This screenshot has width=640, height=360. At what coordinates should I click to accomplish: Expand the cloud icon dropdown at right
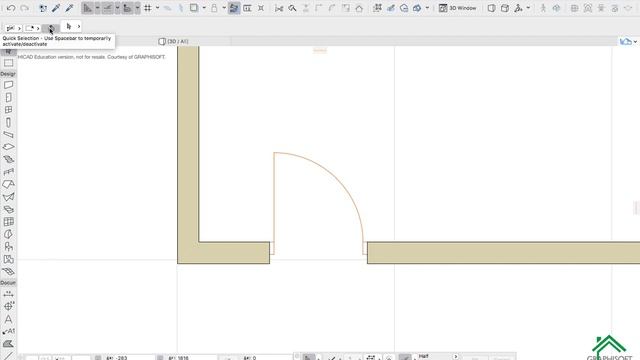(x=635, y=42)
